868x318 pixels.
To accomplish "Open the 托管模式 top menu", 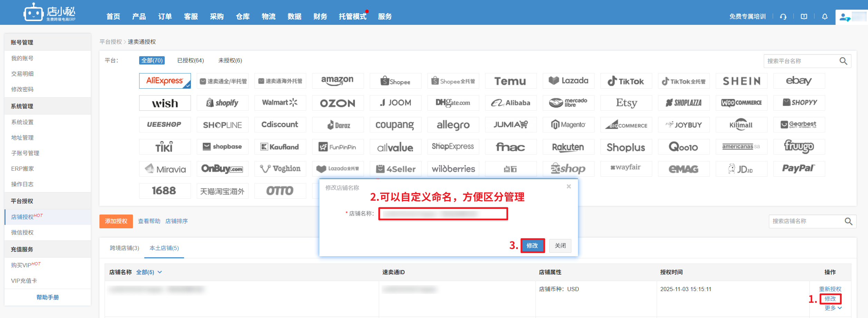I will click(353, 17).
